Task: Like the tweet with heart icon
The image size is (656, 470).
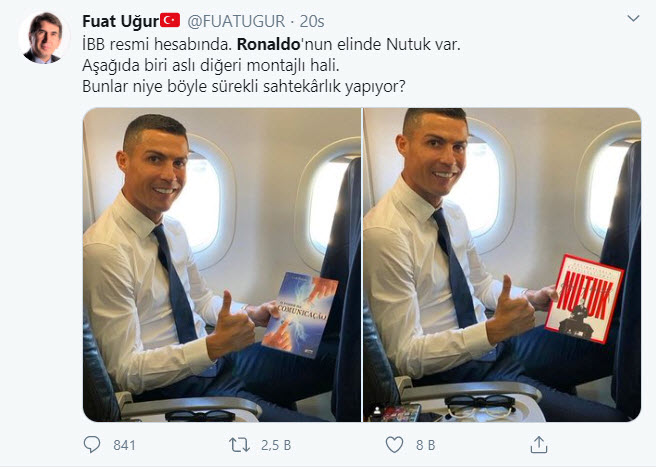Action: 394,444
